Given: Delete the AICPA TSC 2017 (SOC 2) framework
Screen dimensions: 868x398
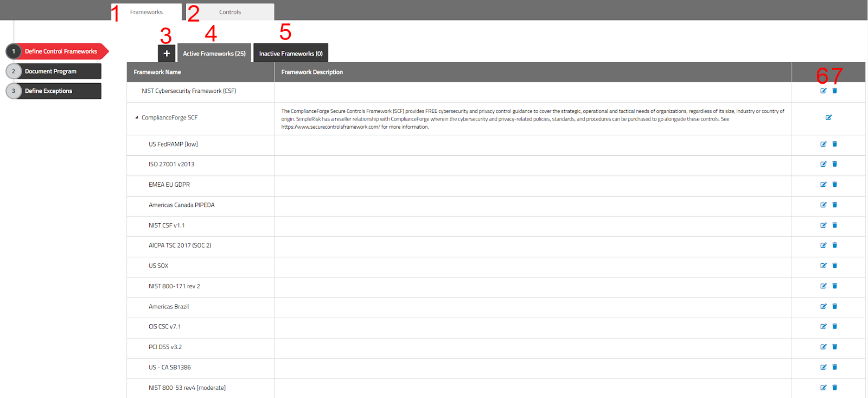Looking at the screenshot, I should (834, 245).
